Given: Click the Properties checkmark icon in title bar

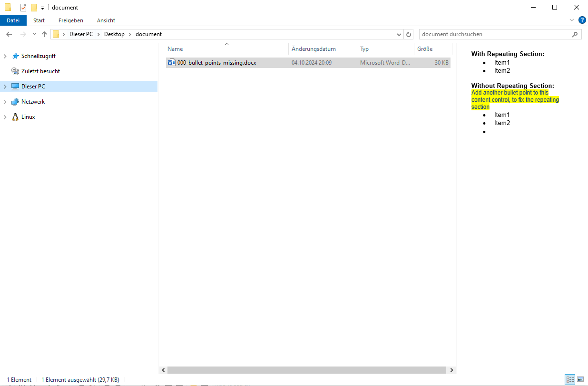Looking at the screenshot, I should (23, 8).
